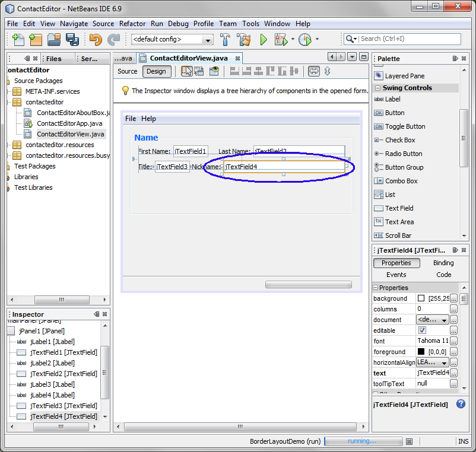Switch to Design view

[x=156, y=71]
